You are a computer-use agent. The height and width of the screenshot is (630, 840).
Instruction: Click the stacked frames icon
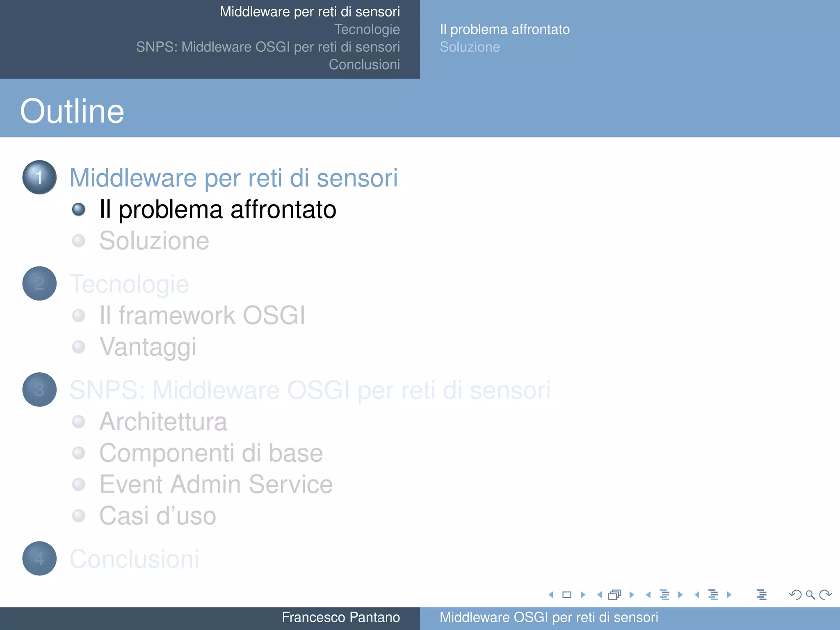[615, 595]
